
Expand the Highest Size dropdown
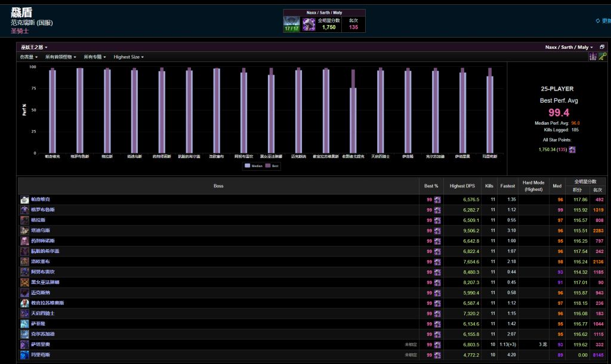pos(128,57)
